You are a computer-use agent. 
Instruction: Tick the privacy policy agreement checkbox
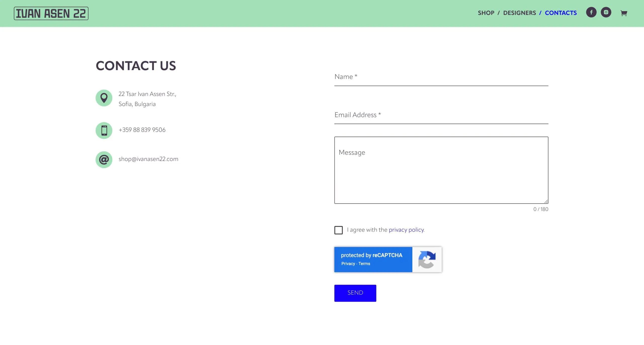pyautogui.click(x=338, y=230)
